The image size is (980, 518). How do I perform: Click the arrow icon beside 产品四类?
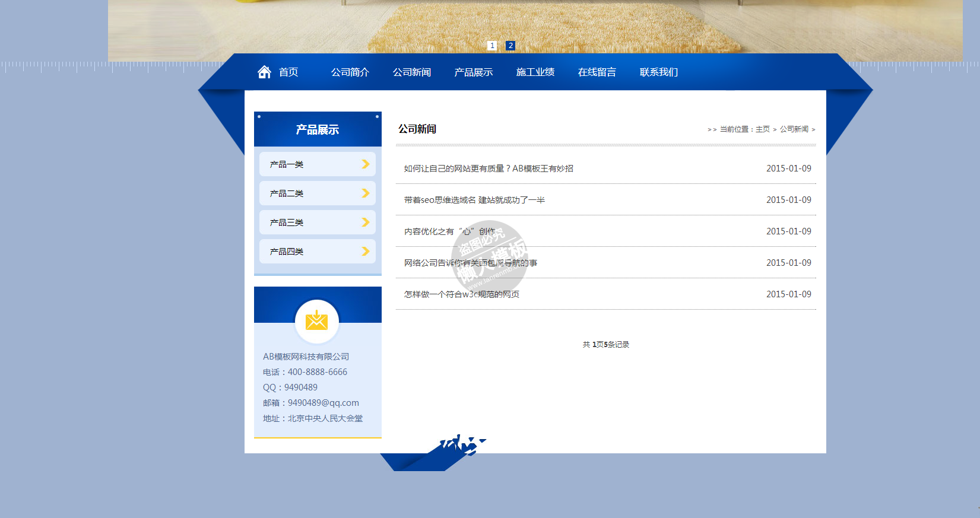click(x=366, y=252)
